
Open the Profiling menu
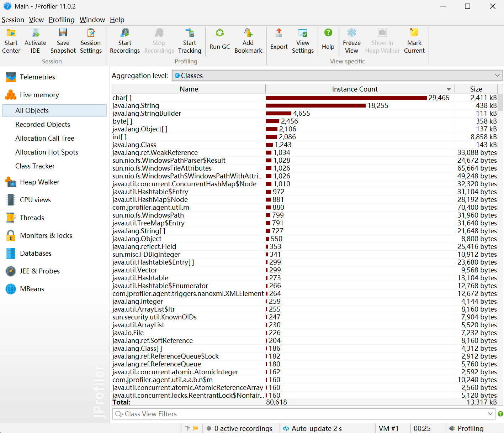[x=62, y=20]
